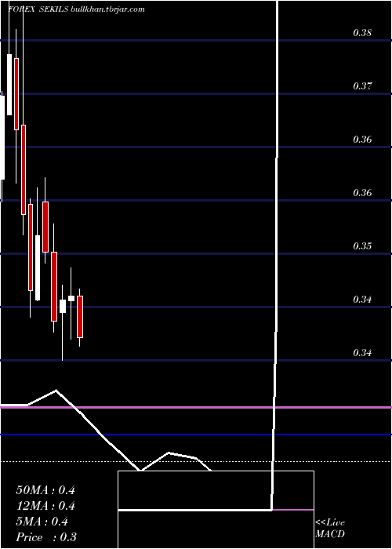Click the tallest red candlestick body
The height and width of the screenshot is (549, 392).
pyautogui.click(x=24, y=169)
